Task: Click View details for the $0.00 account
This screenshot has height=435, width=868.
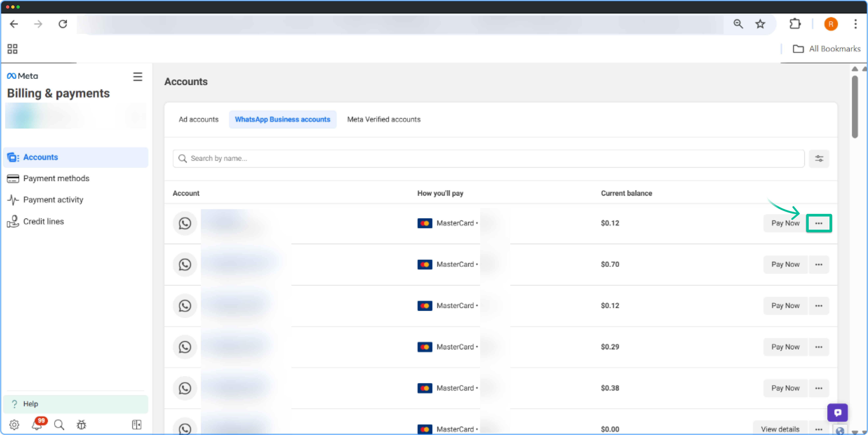Action: click(780, 429)
